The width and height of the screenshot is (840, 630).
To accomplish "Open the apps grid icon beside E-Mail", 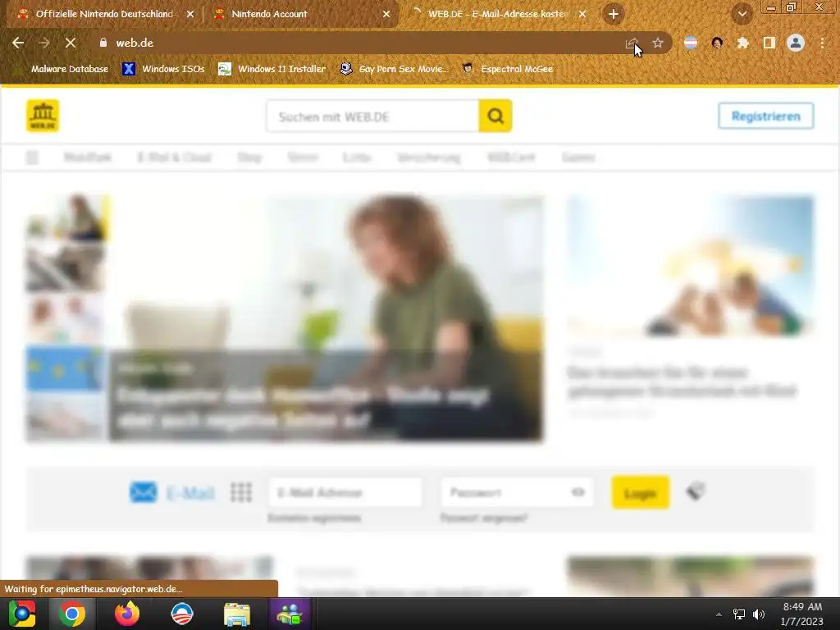I will click(x=241, y=492).
